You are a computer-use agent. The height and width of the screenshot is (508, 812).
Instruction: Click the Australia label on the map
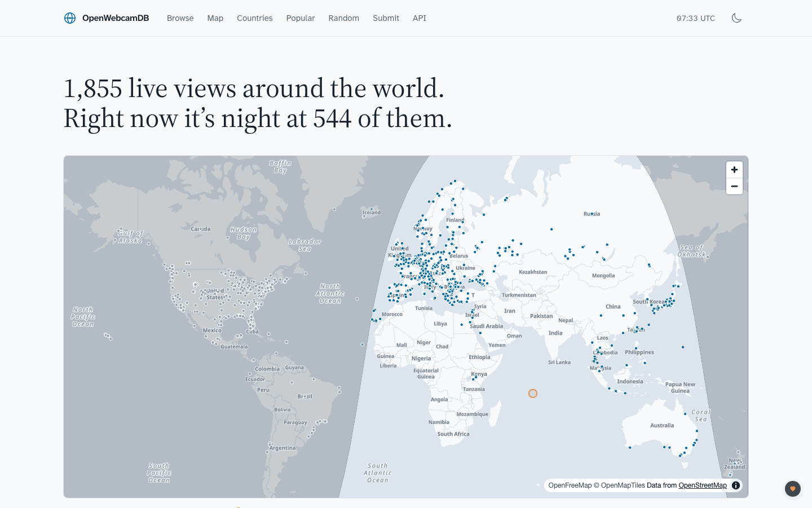click(x=662, y=426)
